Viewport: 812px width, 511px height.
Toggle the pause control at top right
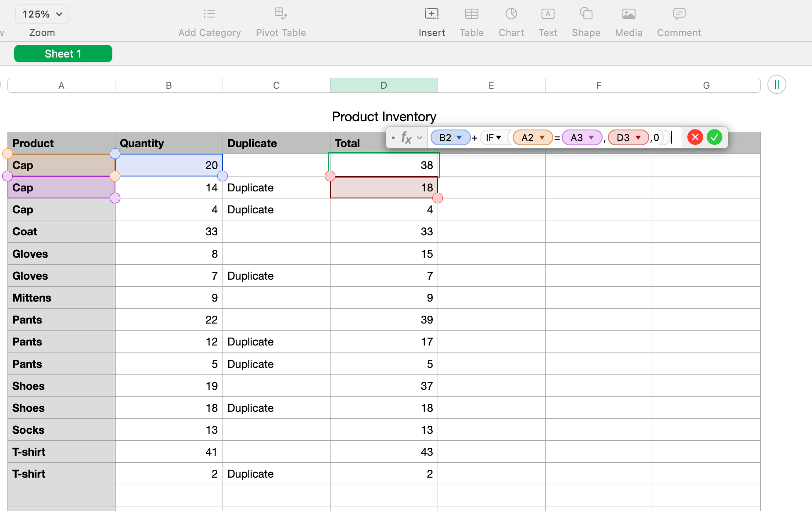pos(776,84)
